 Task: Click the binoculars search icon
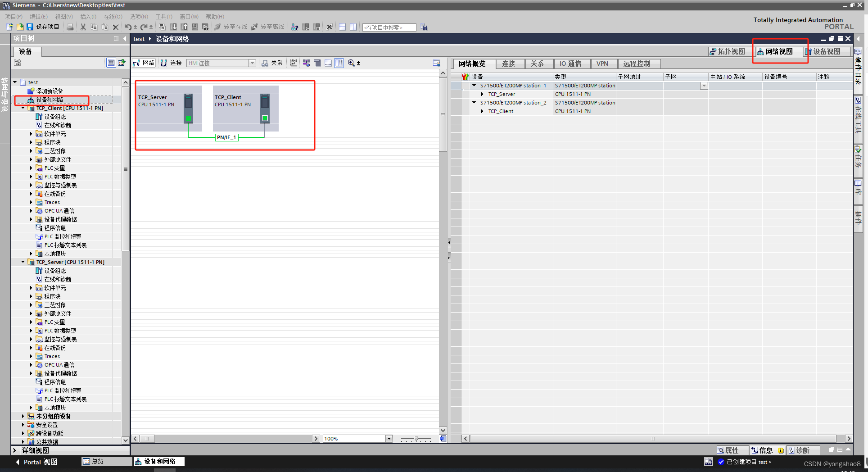[x=424, y=27]
